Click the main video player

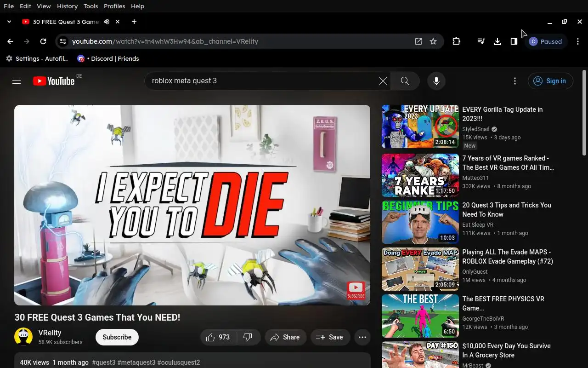(192, 205)
